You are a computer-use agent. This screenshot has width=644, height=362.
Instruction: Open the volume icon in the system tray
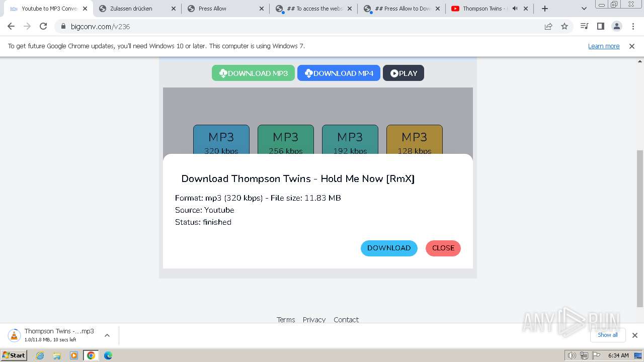pos(572,355)
